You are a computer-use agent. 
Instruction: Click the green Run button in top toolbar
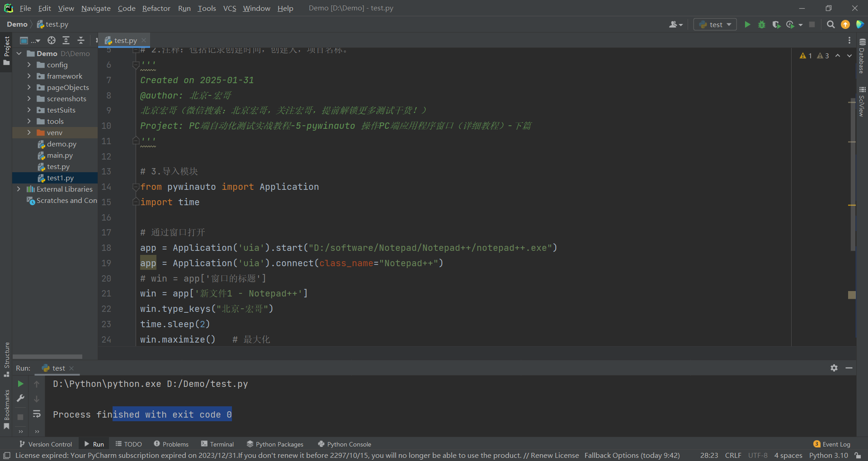click(747, 24)
